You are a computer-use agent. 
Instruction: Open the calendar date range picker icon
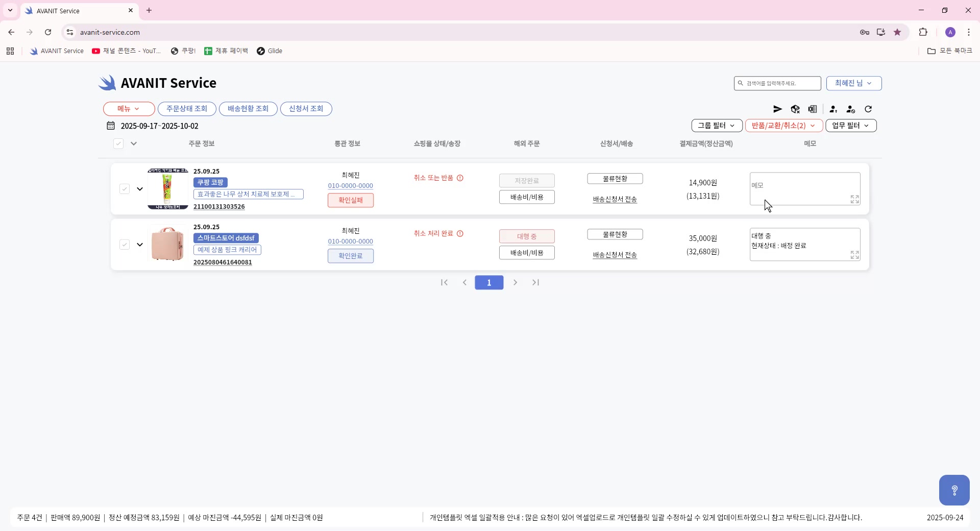(x=111, y=126)
